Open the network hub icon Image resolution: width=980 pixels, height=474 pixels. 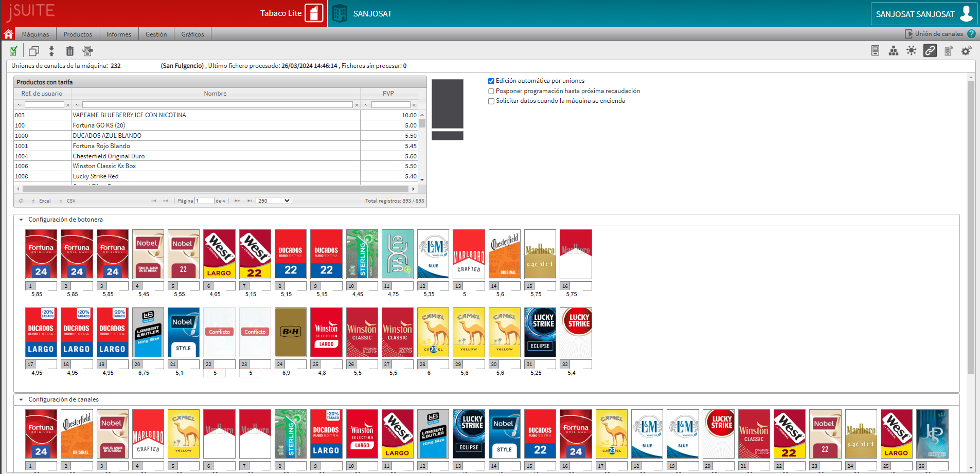(x=912, y=50)
